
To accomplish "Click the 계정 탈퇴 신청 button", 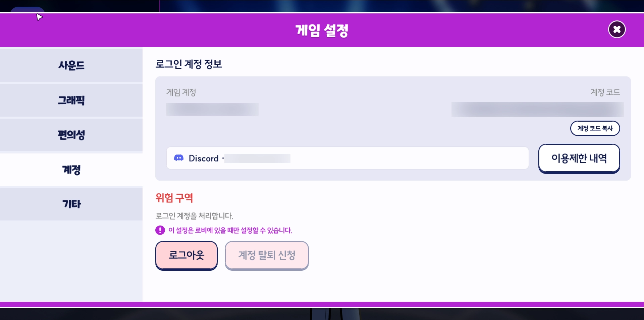I will [267, 255].
